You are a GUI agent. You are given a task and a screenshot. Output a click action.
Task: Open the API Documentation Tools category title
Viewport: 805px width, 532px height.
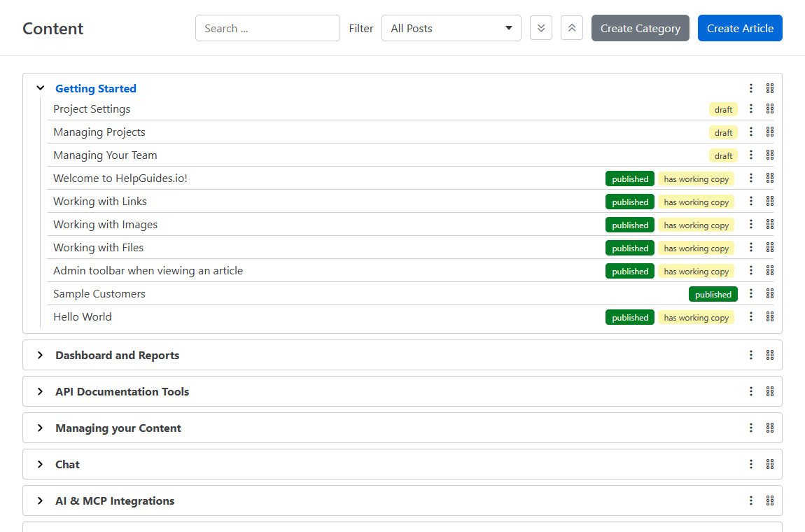point(122,391)
